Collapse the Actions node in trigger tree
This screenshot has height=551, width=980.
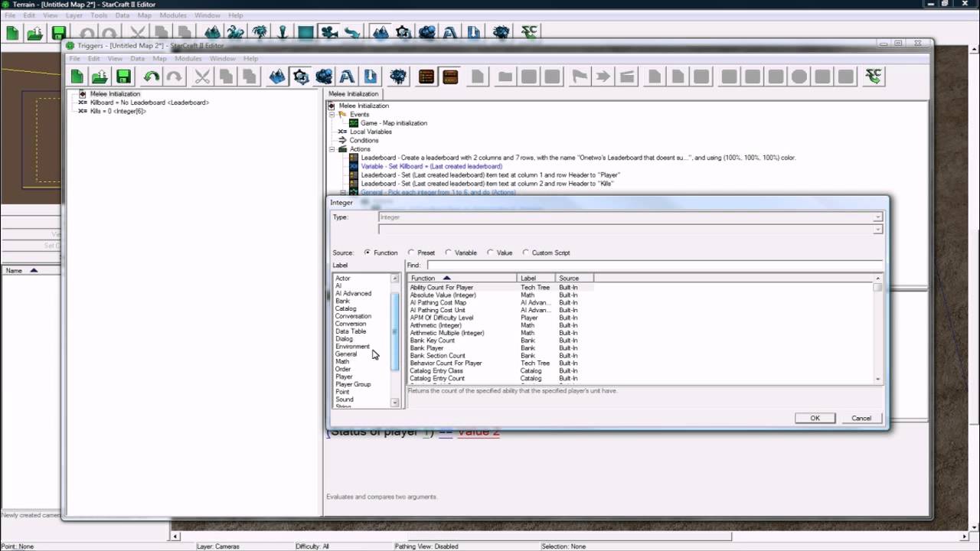click(x=332, y=149)
